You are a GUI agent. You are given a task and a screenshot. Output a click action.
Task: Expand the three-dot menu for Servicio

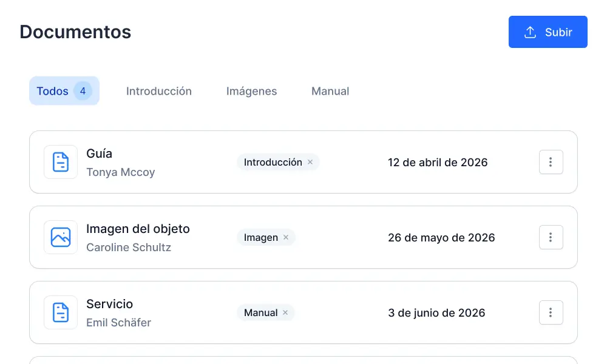(x=551, y=312)
